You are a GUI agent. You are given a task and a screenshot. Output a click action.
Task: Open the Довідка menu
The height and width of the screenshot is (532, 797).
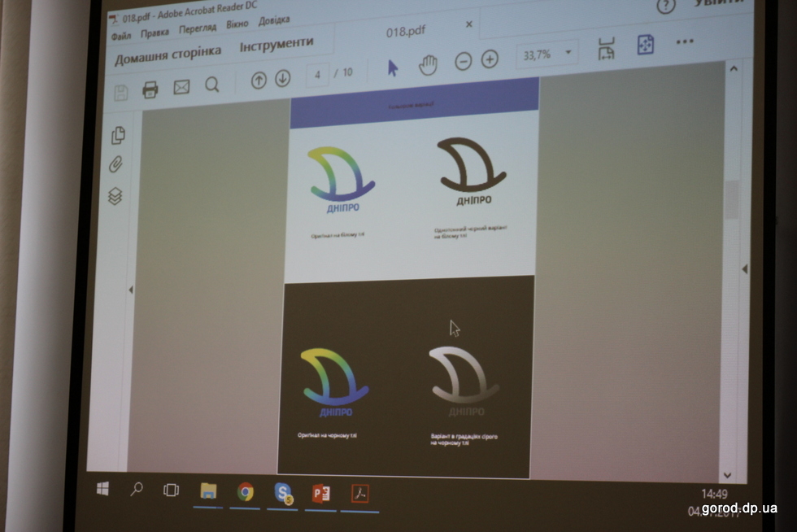tap(274, 21)
